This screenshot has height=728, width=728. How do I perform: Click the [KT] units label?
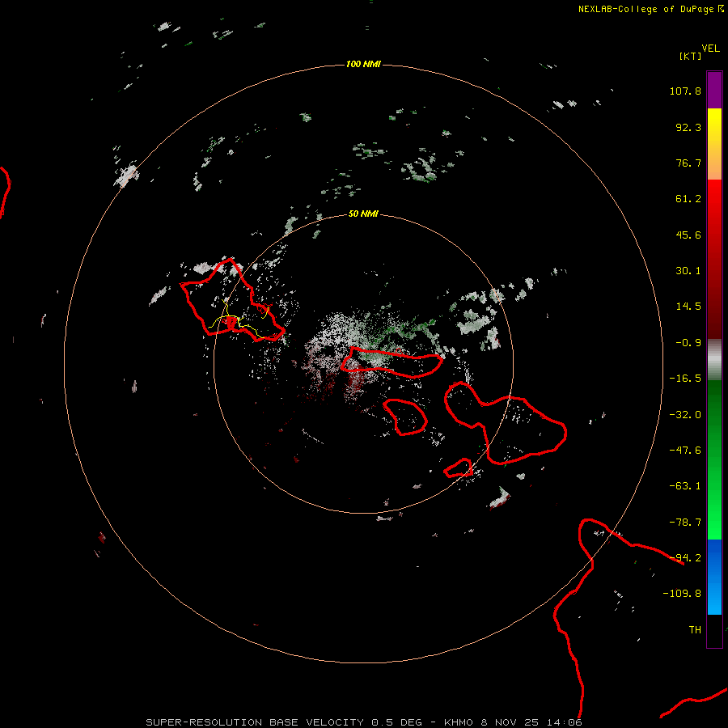(690, 56)
